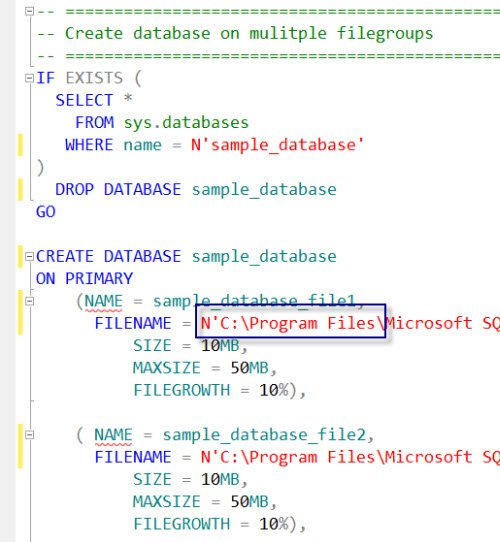This screenshot has height=542, width=500.
Task: Click NAME on the sample_database_file2 line
Action: (113, 435)
